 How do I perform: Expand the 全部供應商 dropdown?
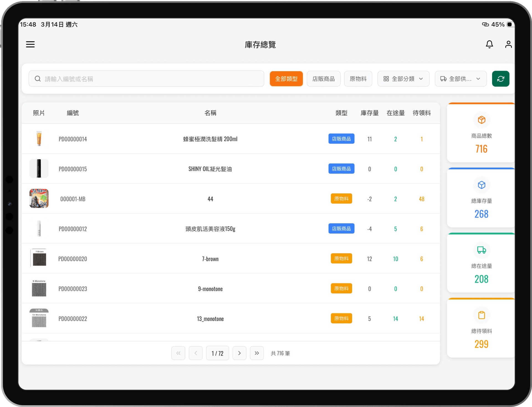point(461,79)
